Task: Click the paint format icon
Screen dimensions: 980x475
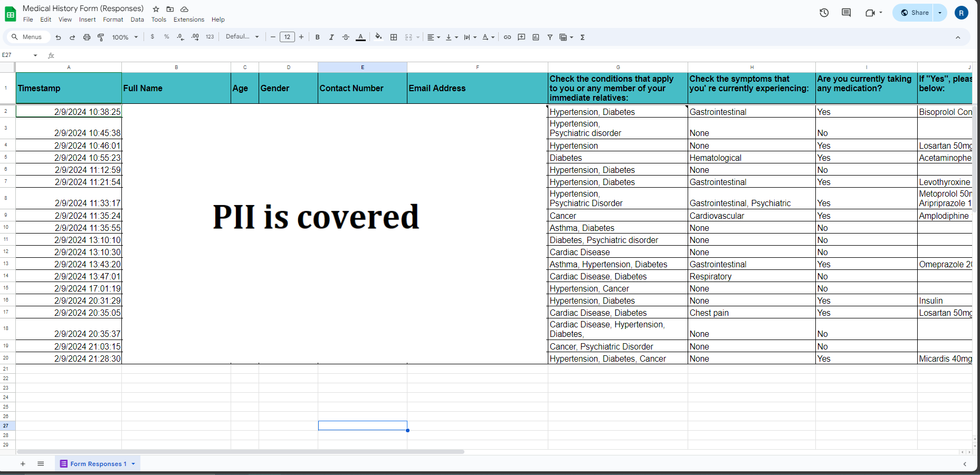Action: (101, 37)
